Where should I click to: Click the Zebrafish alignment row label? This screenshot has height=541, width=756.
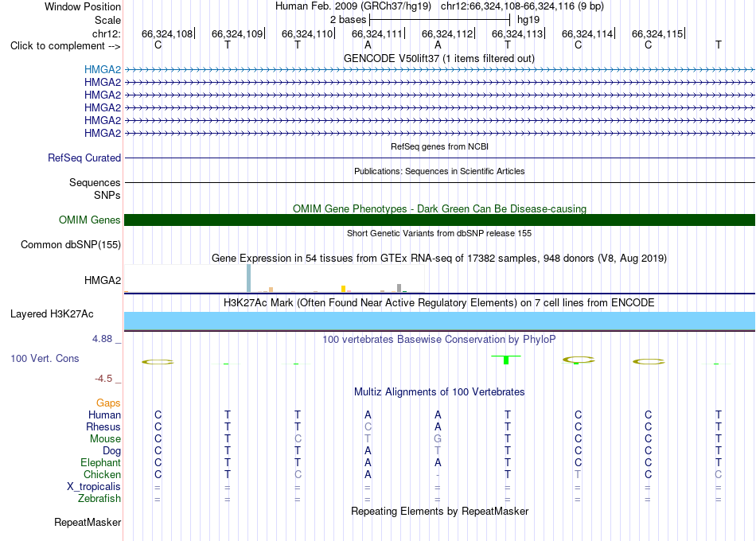[99, 499]
